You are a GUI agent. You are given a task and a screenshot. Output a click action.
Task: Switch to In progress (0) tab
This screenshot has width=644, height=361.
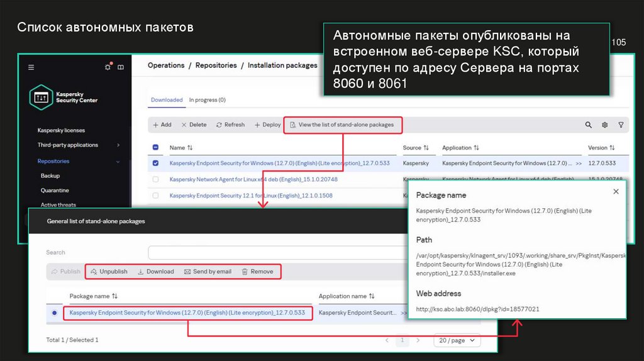click(208, 100)
